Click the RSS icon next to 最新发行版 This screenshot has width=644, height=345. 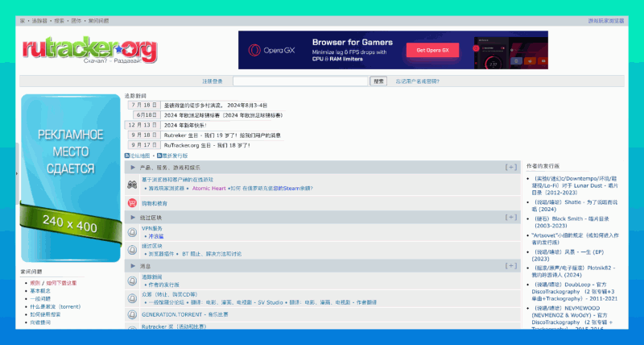(159, 156)
